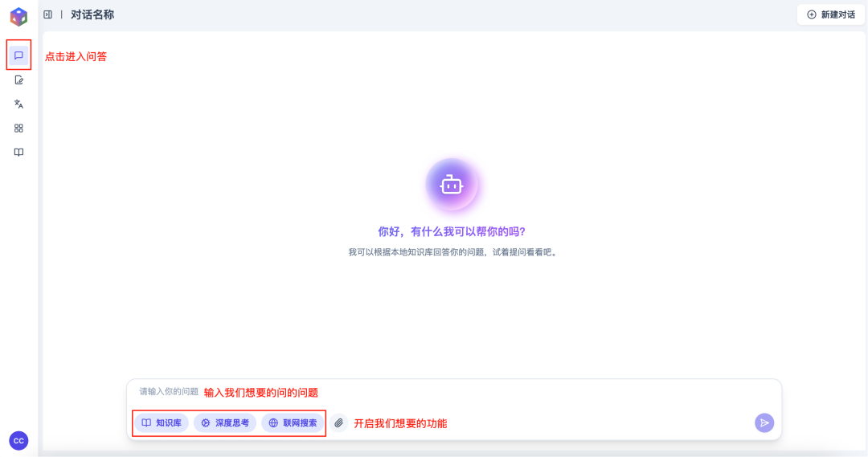Click the robot assistant avatar
The image size is (868, 457).
click(x=452, y=185)
